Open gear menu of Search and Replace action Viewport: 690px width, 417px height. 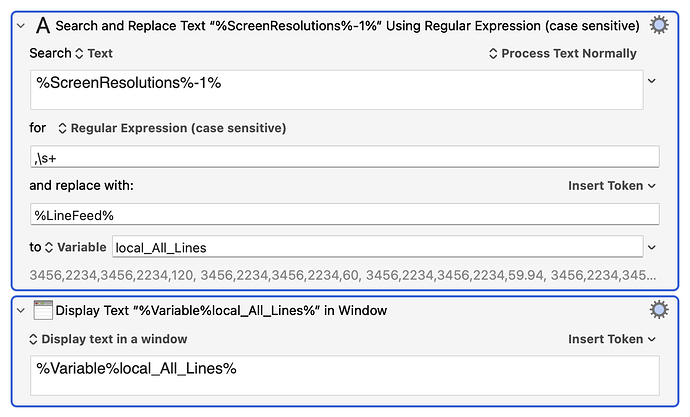click(659, 25)
